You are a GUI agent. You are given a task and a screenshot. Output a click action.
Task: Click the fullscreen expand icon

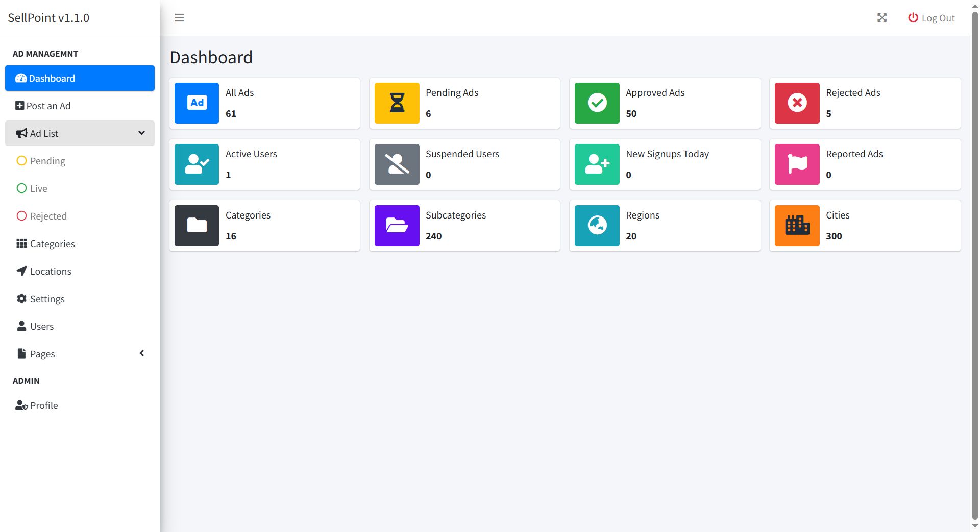pyautogui.click(x=882, y=18)
